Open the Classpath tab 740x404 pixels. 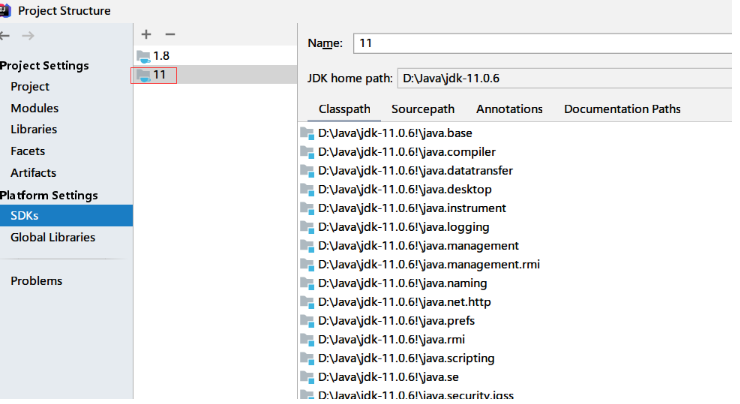pos(344,109)
